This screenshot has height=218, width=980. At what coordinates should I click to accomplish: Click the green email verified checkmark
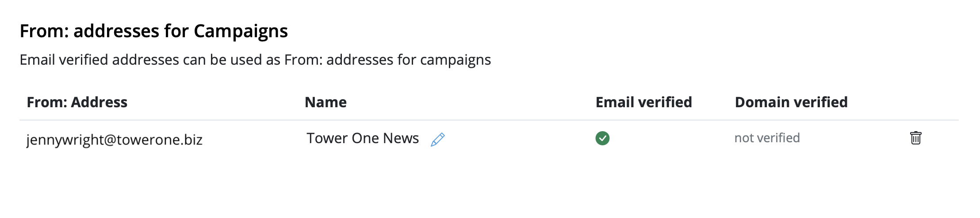click(x=602, y=138)
